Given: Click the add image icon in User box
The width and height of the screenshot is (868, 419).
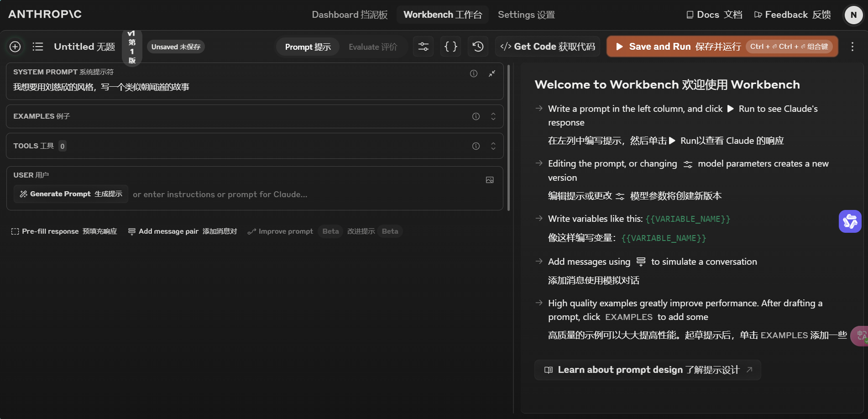Looking at the screenshot, I should click(490, 180).
